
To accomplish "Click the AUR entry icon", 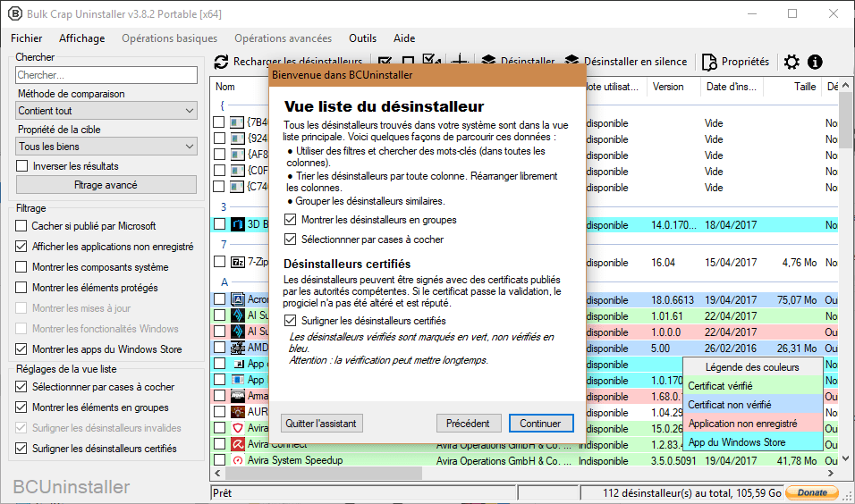I will click(x=238, y=412).
